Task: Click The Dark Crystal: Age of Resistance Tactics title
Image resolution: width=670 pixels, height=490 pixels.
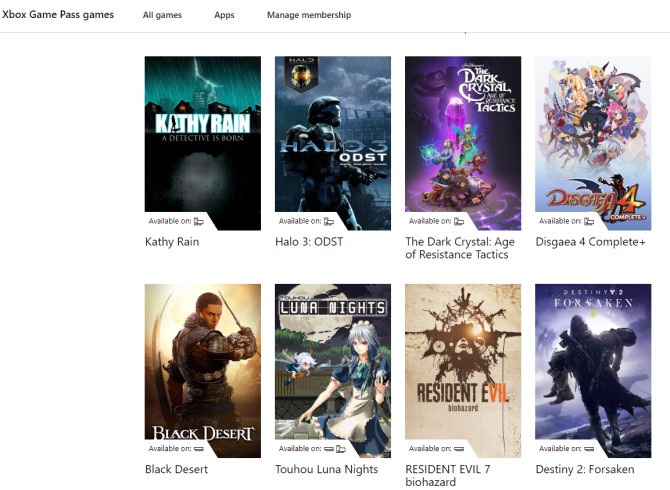Action: point(460,248)
